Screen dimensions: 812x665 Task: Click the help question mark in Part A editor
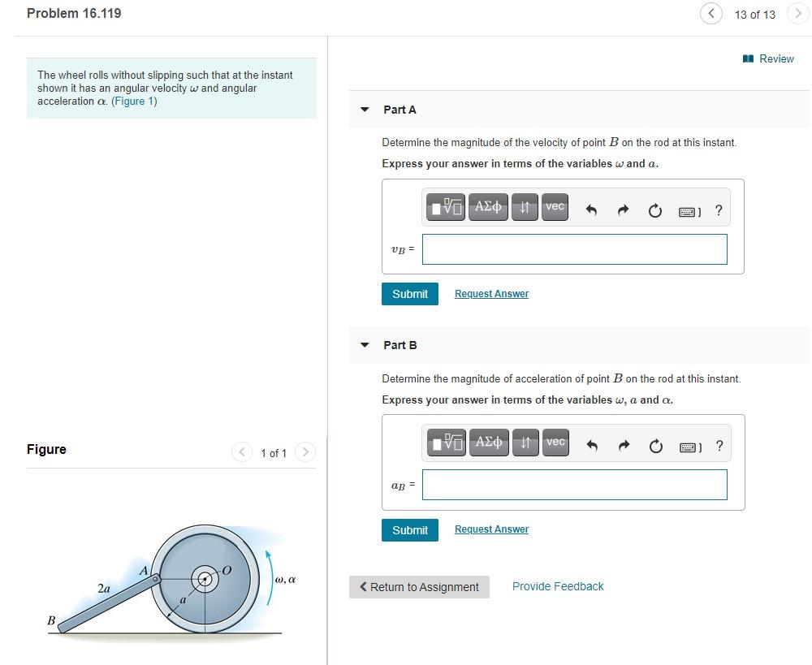718,209
